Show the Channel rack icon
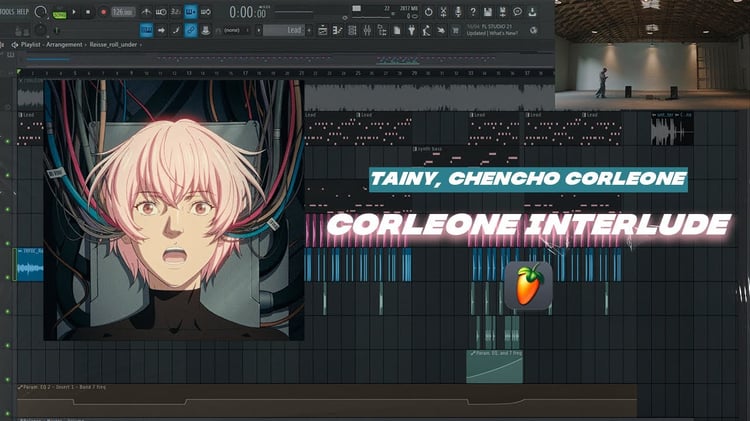 pos(353,30)
